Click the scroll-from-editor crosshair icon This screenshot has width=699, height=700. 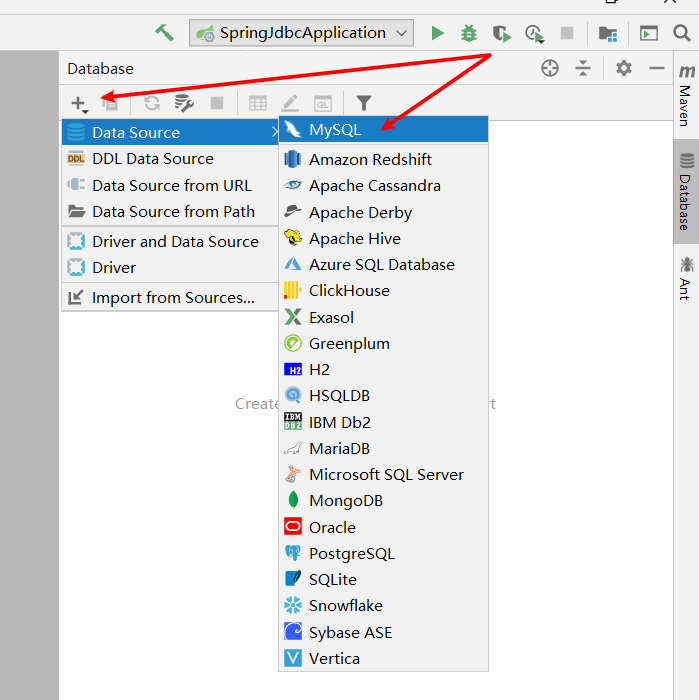tap(549, 68)
